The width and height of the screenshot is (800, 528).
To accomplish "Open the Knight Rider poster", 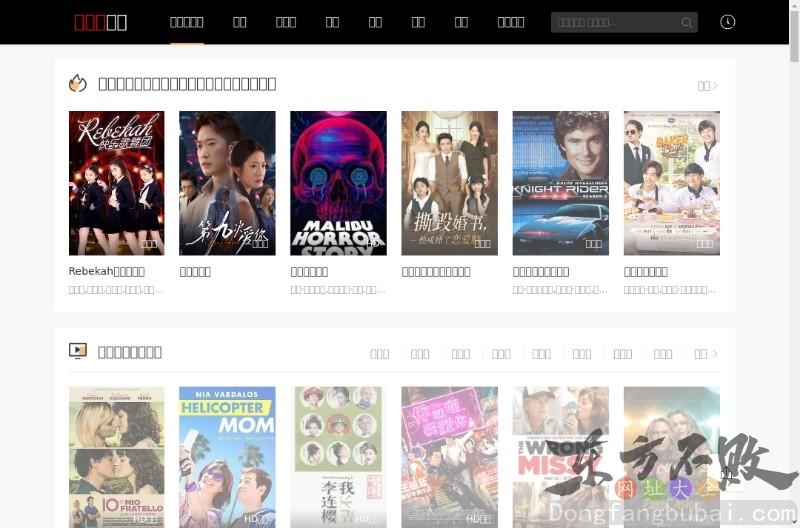I will point(560,183).
